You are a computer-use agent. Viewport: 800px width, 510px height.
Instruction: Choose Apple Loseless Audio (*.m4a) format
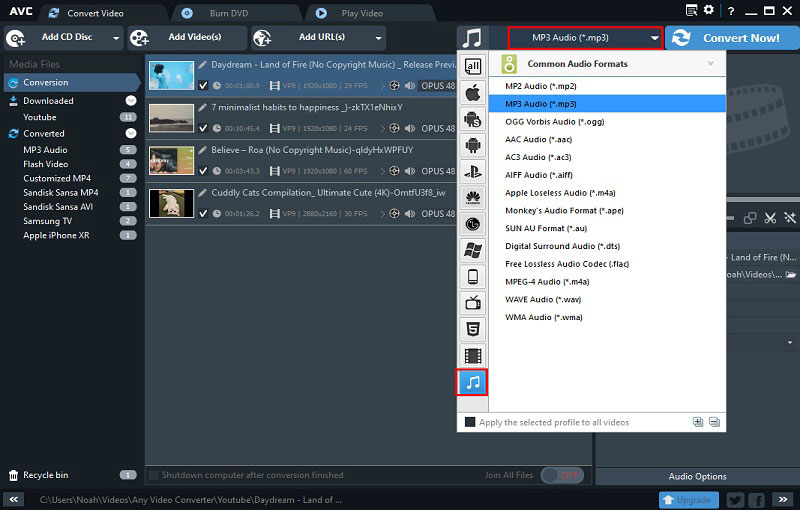607,193
